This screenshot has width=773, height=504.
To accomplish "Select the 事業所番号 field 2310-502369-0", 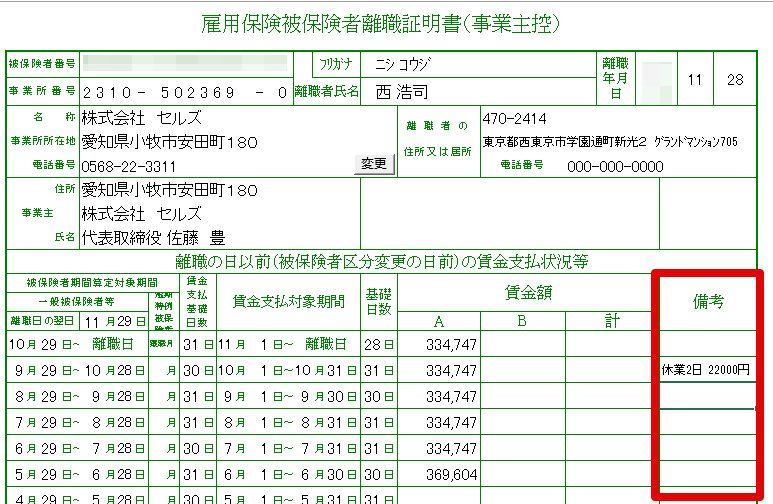I will click(x=186, y=92).
